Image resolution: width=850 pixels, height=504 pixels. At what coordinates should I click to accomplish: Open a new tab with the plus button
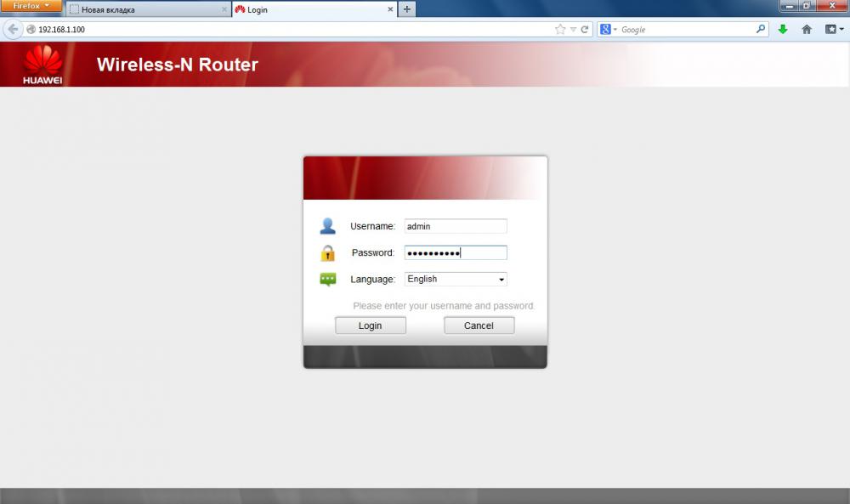tap(407, 9)
